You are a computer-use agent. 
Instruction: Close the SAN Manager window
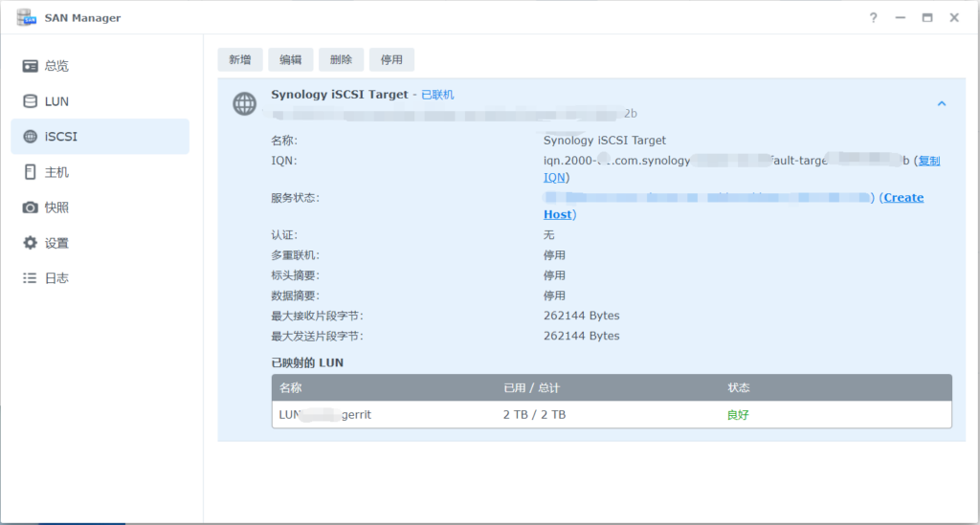pyautogui.click(x=954, y=17)
